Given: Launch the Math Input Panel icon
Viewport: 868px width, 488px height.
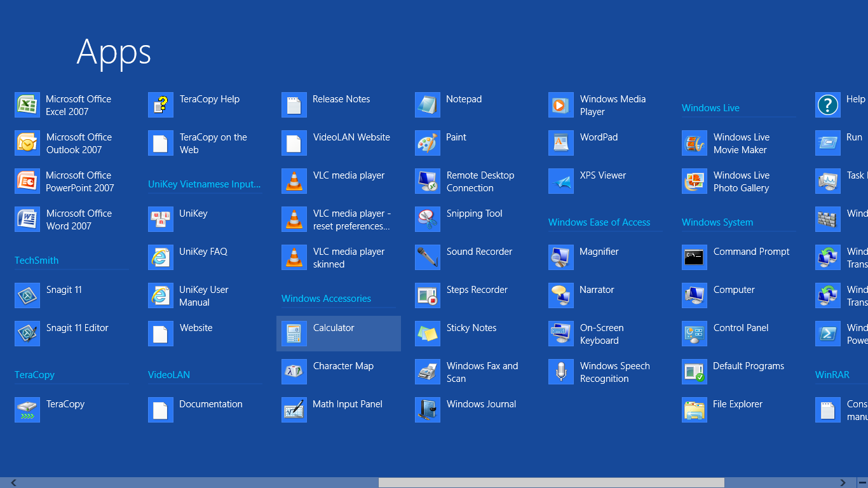Looking at the screenshot, I should coord(294,410).
